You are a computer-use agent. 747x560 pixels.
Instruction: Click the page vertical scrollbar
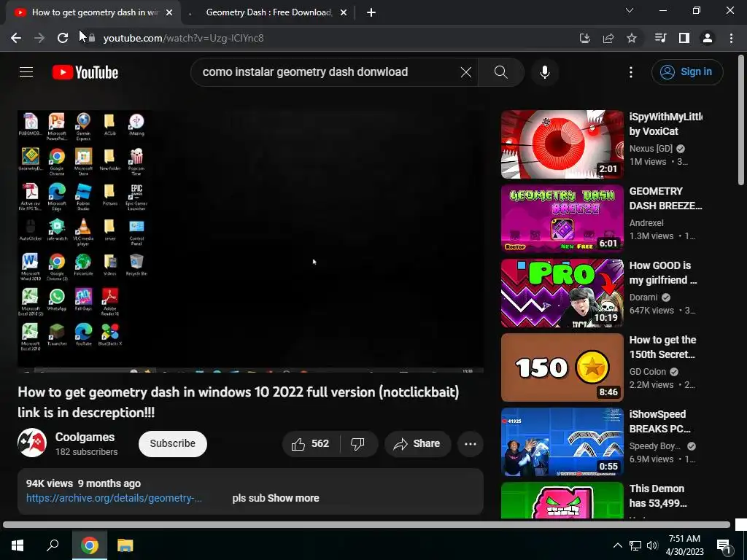[x=741, y=120]
